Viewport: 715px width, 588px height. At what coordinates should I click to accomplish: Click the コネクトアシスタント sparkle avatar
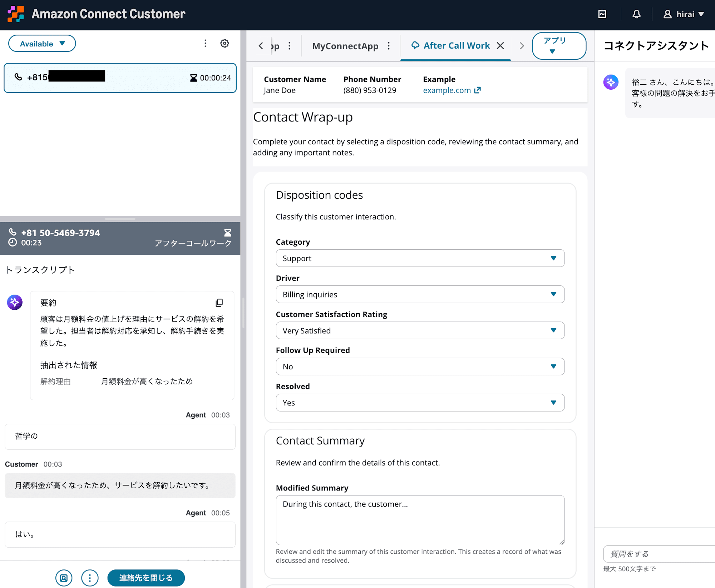point(611,82)
